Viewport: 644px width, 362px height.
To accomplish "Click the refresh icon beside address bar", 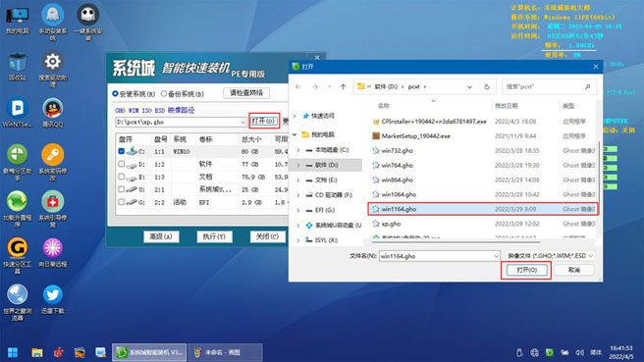I will click(x=487, y=86).
